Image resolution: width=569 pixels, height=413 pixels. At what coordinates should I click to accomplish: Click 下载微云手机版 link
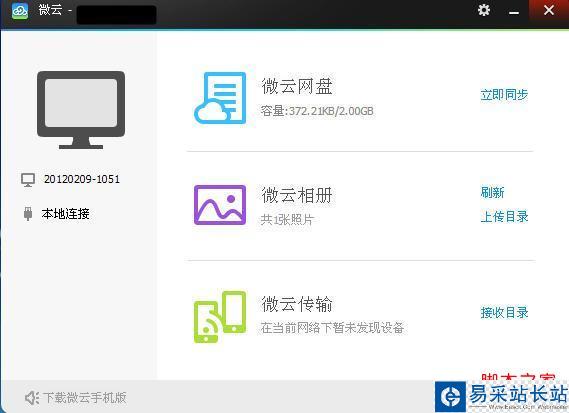click(85, 398)
